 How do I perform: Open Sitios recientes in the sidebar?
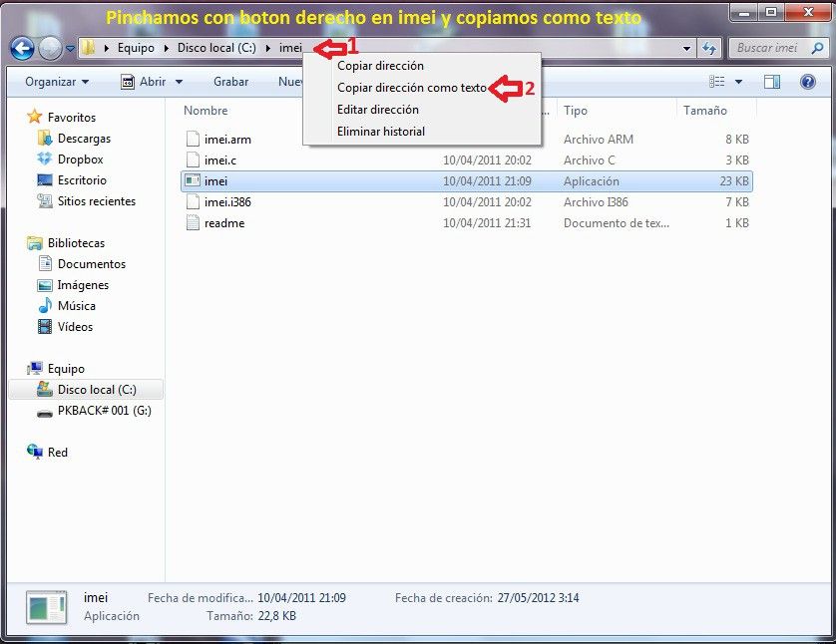point(97,201)
